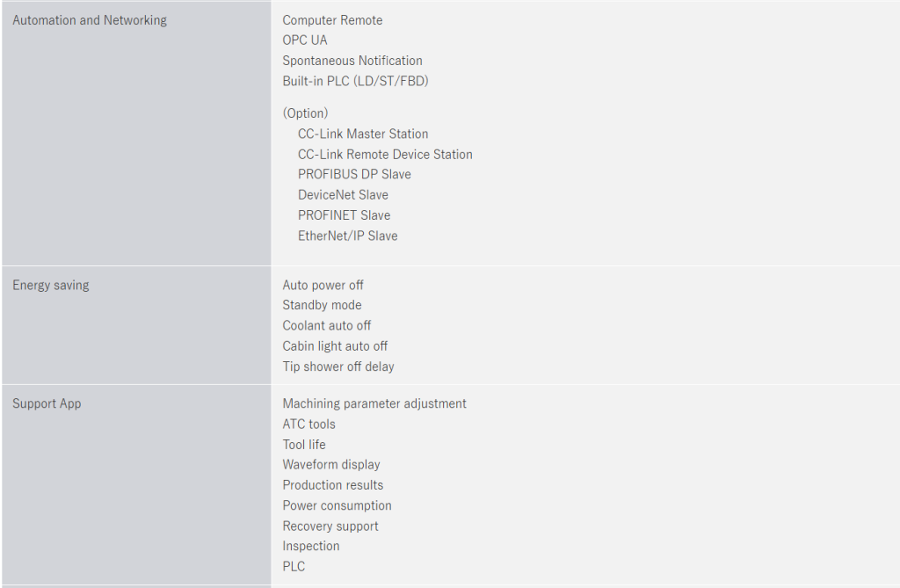Click the Support App row header

[x=47, y=403]
